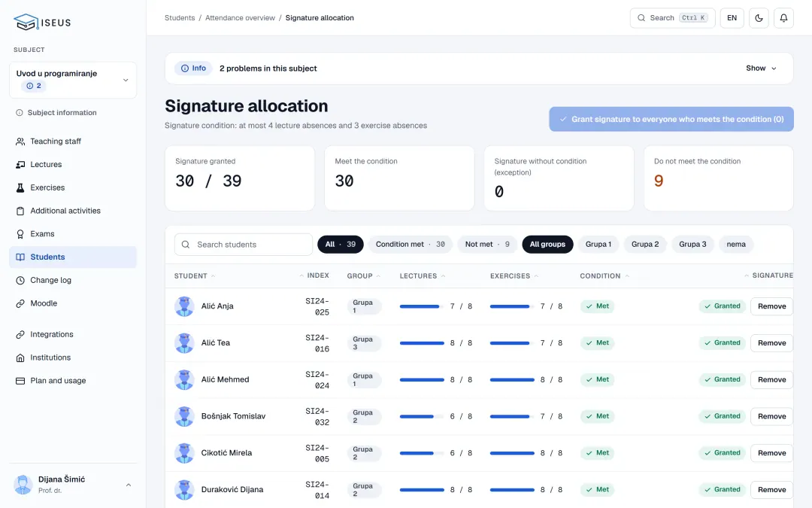Select the All groups filter
812x508 pixels.
[x=547, y=245]
